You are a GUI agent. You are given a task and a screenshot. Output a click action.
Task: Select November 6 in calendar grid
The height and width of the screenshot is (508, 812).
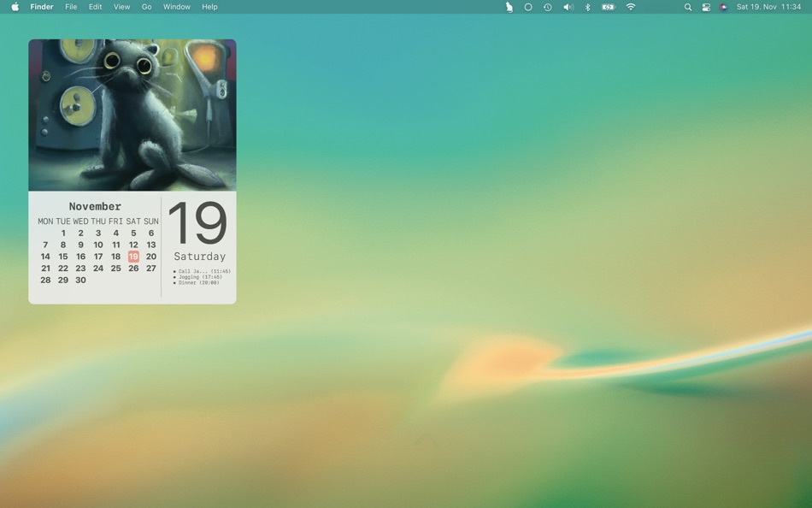point(151,233)
